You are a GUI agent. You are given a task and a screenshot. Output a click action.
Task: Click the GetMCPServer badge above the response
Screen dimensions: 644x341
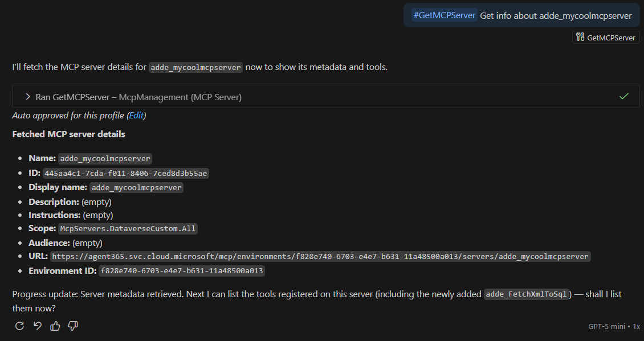(605, 37)
